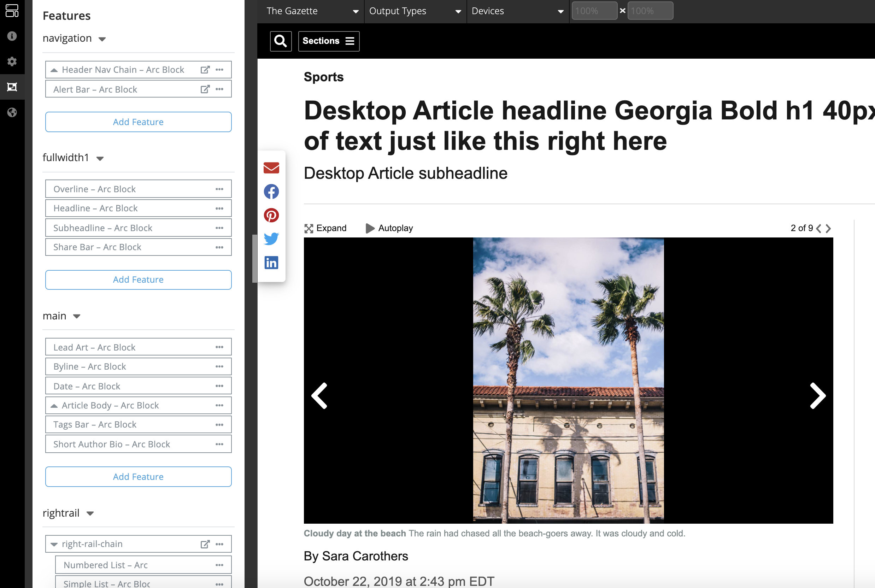Open more options for Alert Bar block
Image resolution: width=875 pixels, height=588 pixels.
click(220, 89)
